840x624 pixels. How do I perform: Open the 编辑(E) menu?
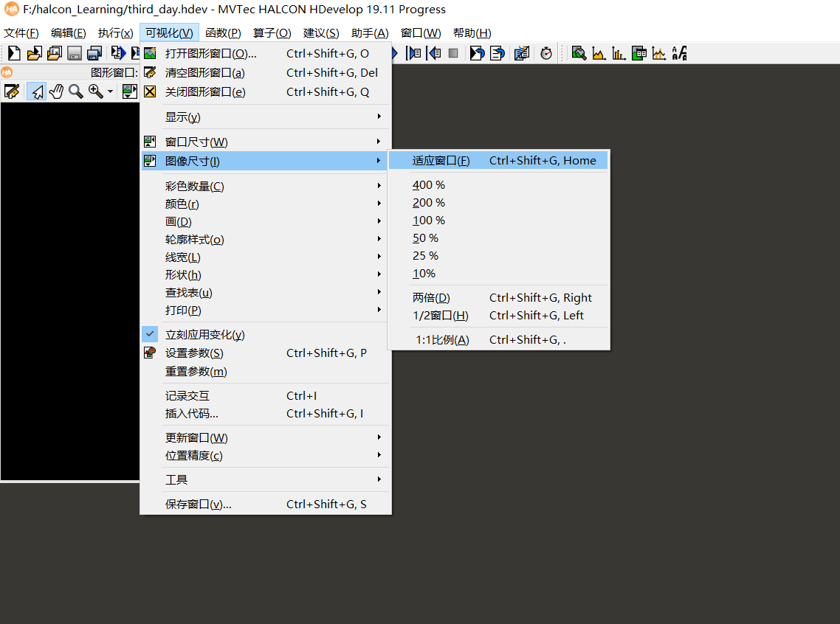(x=68, y=32)
